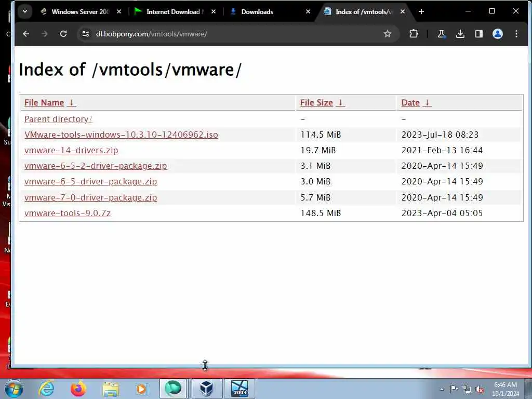The height and width of the screenshot is (399, 532).
Task: Open the profile avatar menu
Action: [497, 34]
